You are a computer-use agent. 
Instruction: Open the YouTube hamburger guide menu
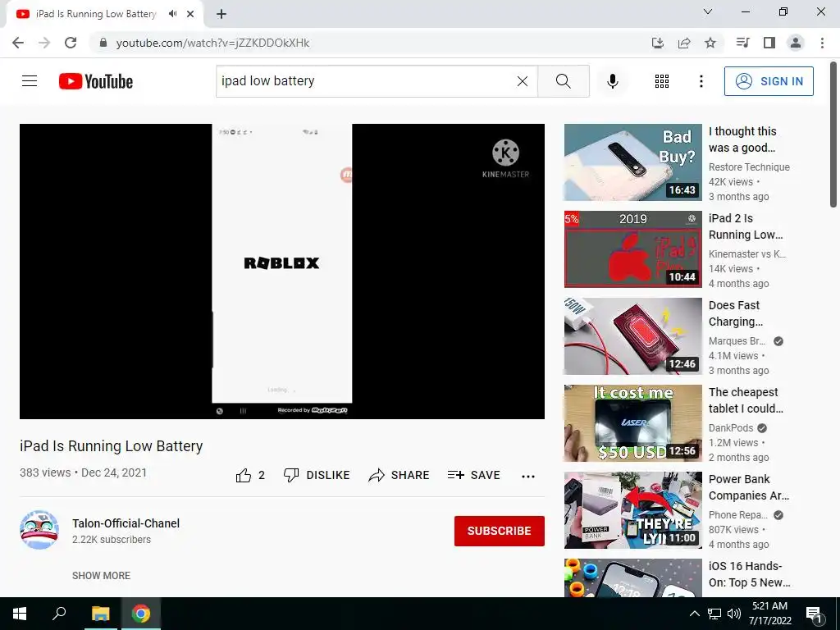tap(30, 81)
